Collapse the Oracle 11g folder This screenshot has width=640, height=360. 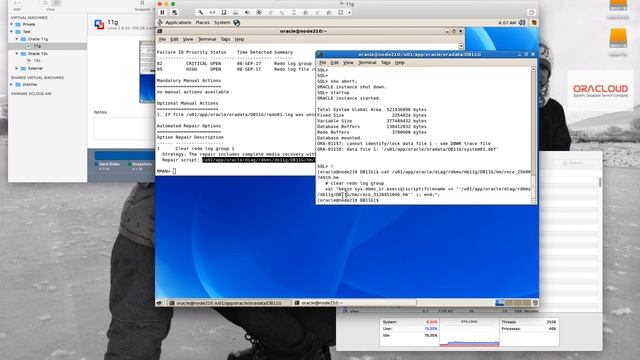tap(17, 39)
